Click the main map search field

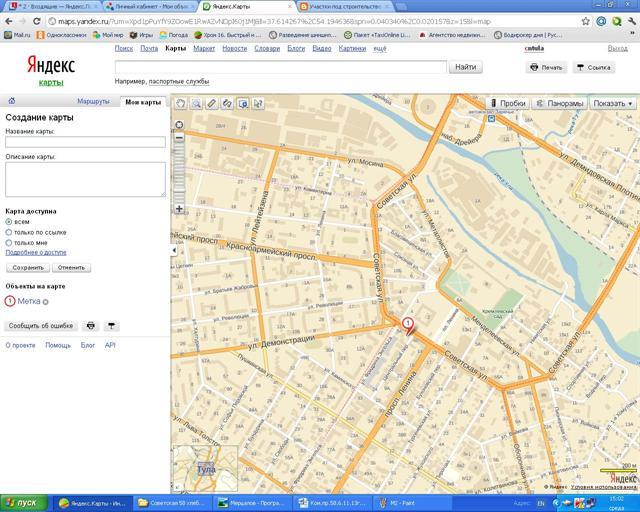280,67
